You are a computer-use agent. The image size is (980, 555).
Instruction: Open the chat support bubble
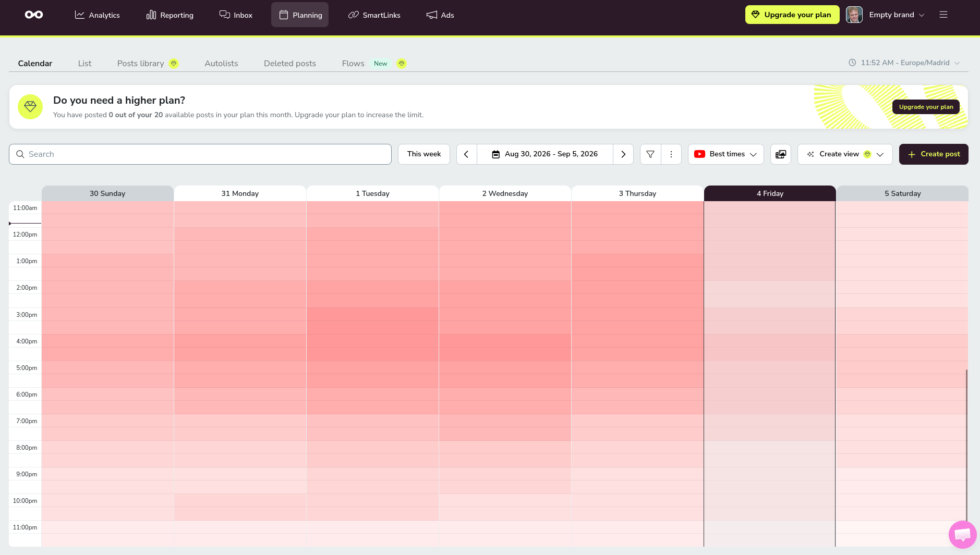(962, 534)
